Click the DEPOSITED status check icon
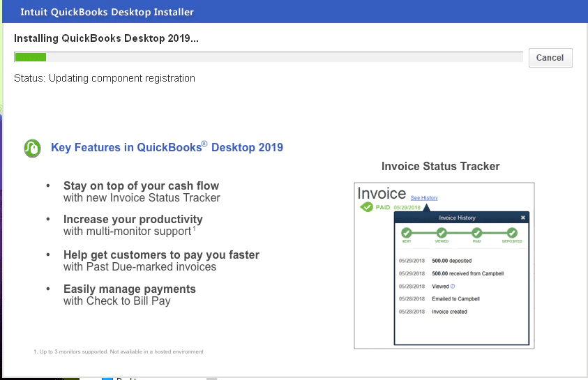Screen dimensions: 588x380 [x=512, y=233]
